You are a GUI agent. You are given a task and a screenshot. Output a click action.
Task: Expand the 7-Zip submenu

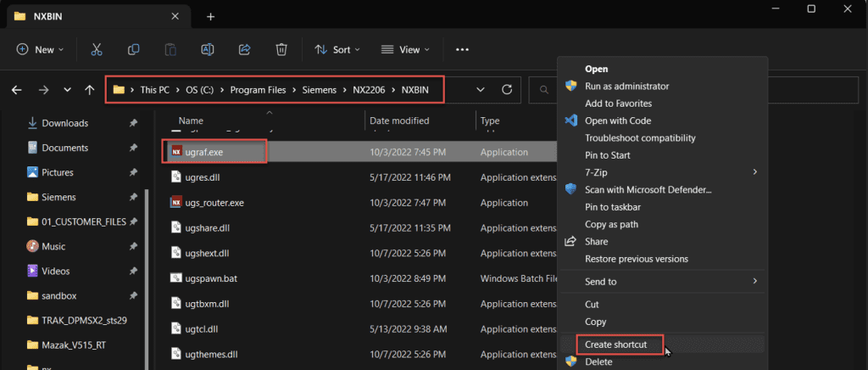coord(755,172)
